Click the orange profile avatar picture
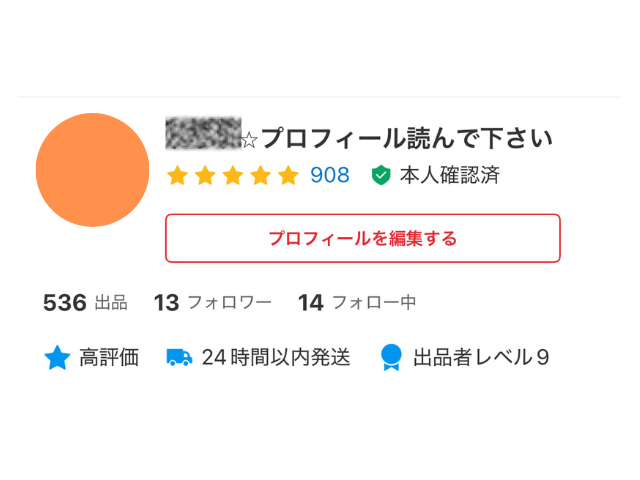640x480 pixels. point(92,170)
